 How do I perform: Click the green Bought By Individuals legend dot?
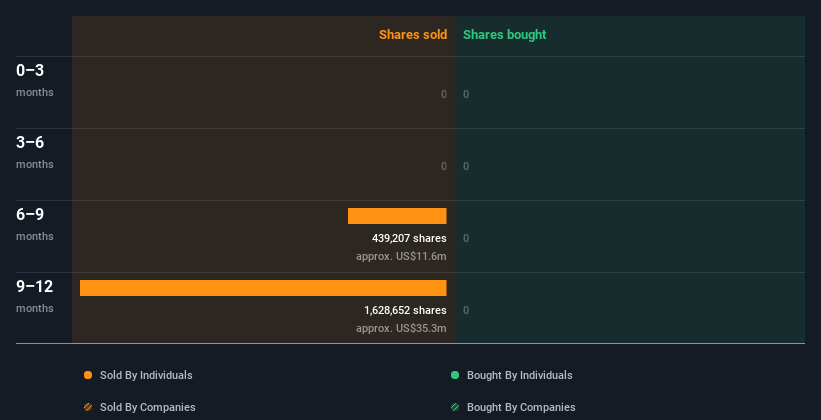pyautogui.click(x=455, y=375)
